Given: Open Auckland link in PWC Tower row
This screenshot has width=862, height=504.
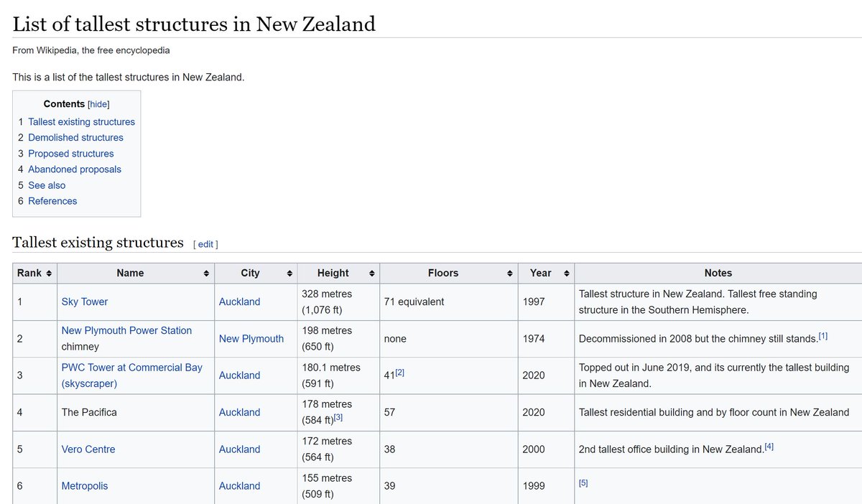Looking at the screenshot, I should coord(240,375).
